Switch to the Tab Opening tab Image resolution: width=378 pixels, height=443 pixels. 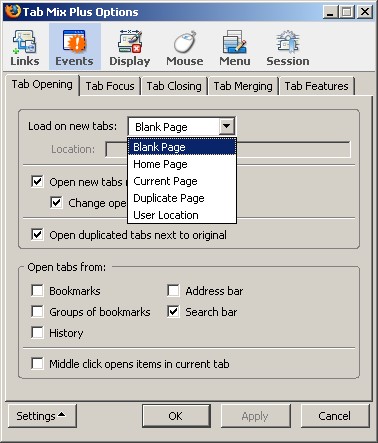pyautogui.click(x=42, y=85)
